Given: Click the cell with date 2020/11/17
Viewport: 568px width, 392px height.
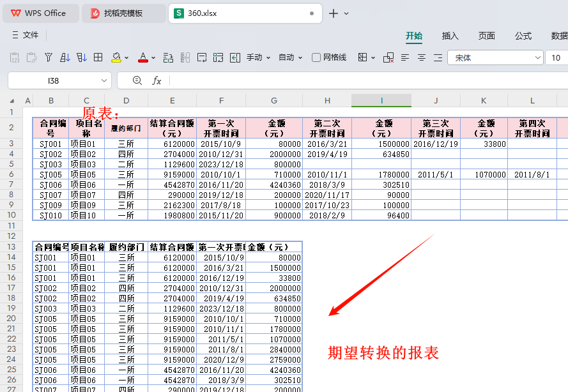Looking at the screenshot, I should (327, 195).
